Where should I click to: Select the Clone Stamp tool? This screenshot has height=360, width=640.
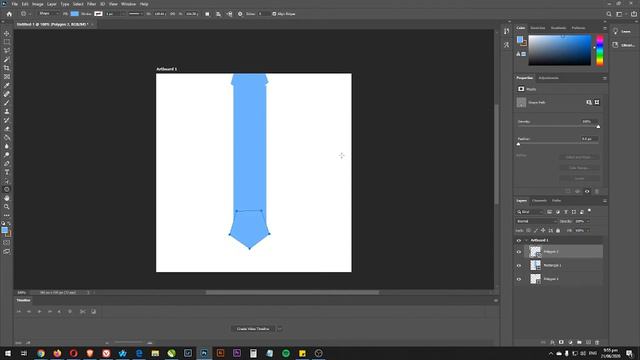(x=7, y=111)
